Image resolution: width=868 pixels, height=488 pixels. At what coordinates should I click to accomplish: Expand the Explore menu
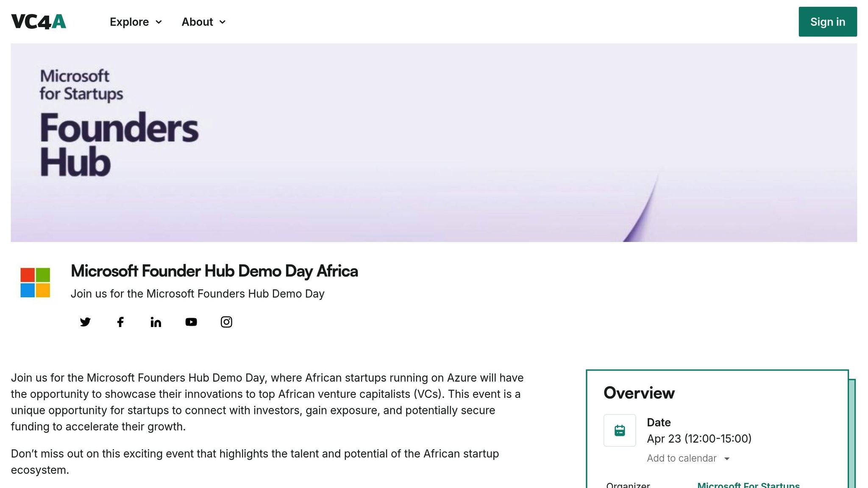136,22
